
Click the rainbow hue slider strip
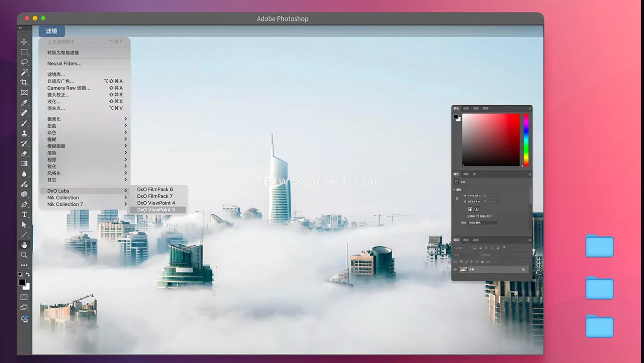click(x=526, y=140)
